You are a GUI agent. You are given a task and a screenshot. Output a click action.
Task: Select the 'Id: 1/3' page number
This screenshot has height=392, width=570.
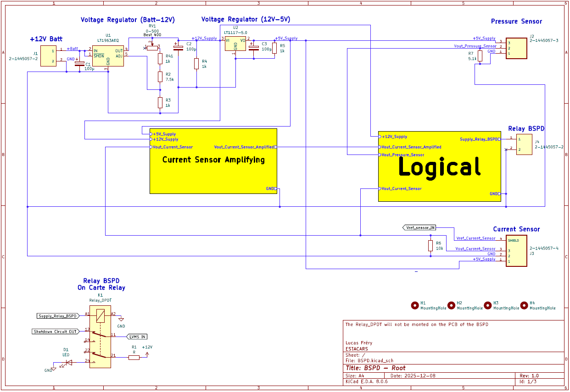(528, 381)
